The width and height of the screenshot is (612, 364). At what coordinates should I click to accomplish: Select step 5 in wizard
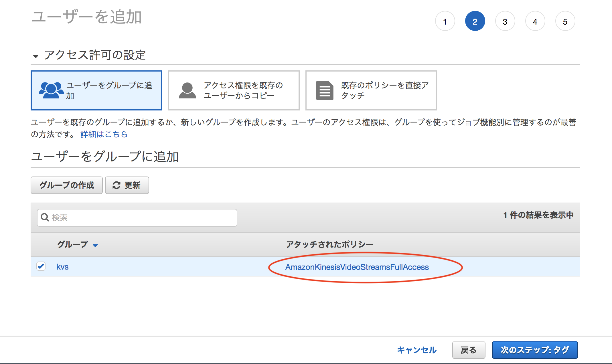(x=565, y=21)
